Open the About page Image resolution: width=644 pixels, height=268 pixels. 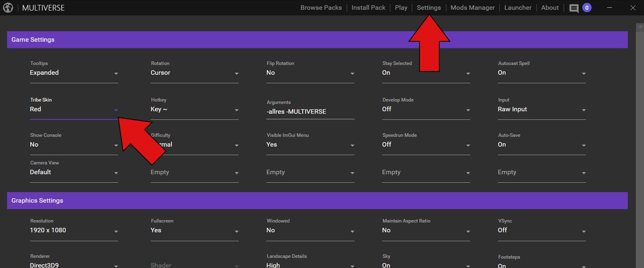pyautogui.click(x=550, y=8)
